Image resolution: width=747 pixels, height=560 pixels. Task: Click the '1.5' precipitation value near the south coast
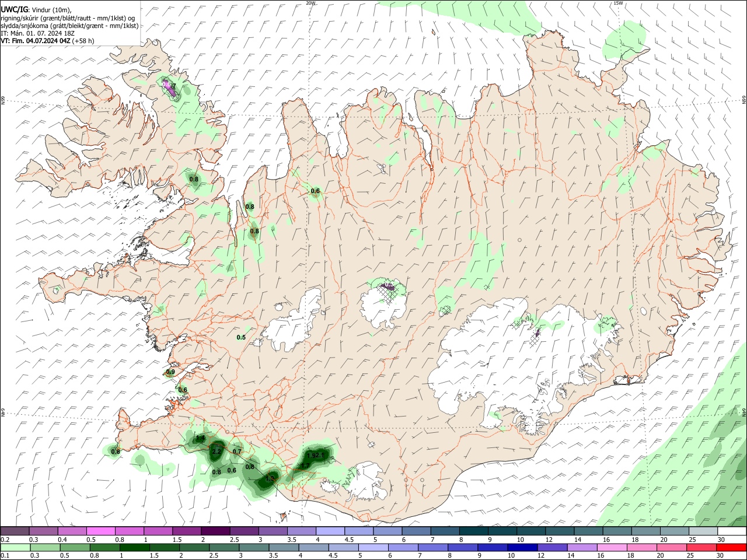(x=270, y=478)
